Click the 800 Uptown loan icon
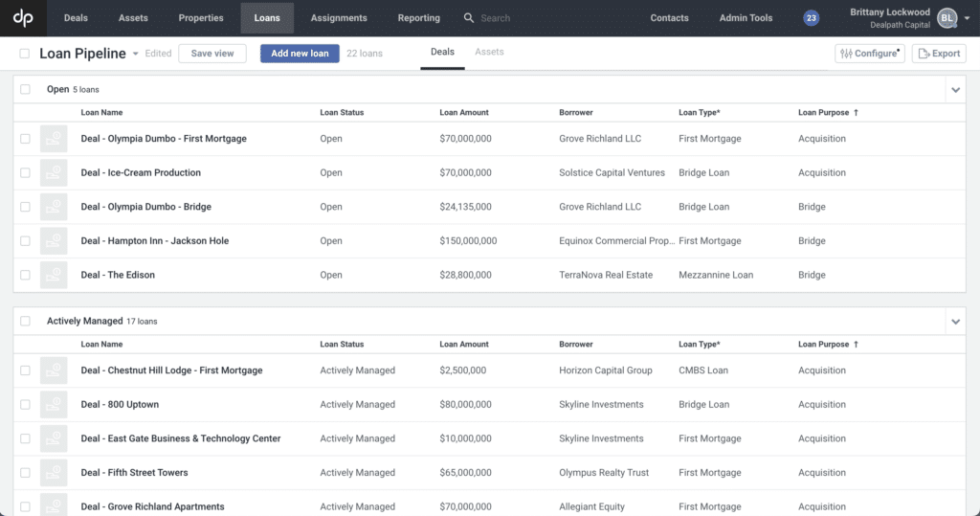 pyautogui.click(x=54, y=405)
